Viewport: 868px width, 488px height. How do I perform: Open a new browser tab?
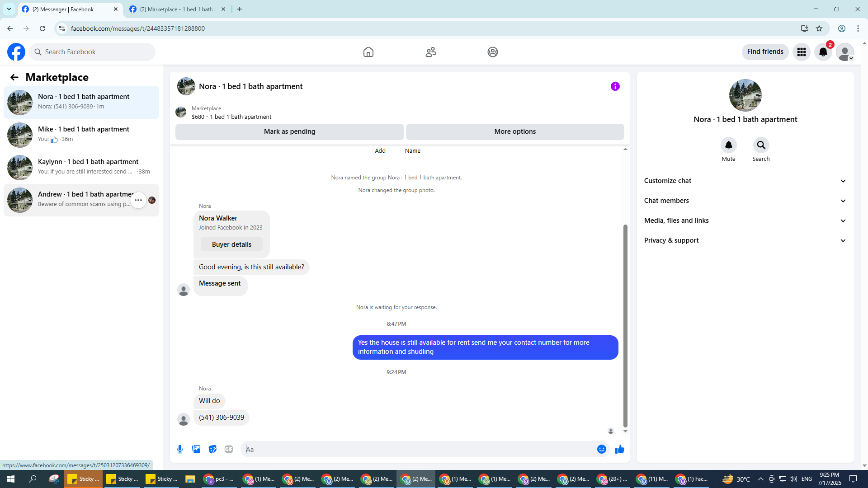(240, 9)
